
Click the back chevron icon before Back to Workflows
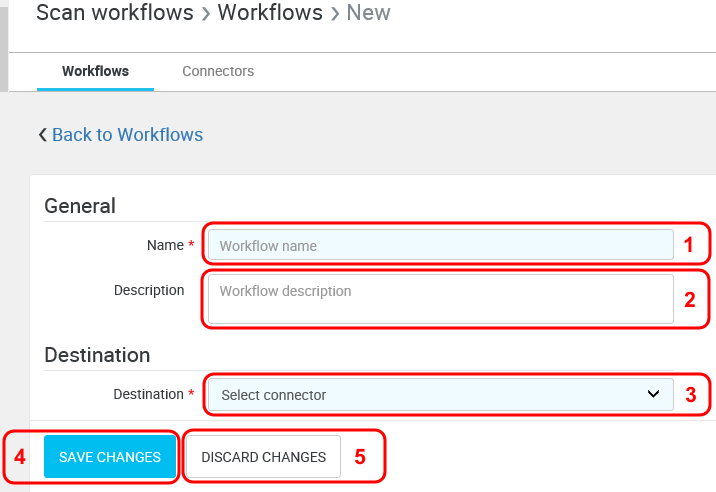pyautogui.click(x=42, y=135)
